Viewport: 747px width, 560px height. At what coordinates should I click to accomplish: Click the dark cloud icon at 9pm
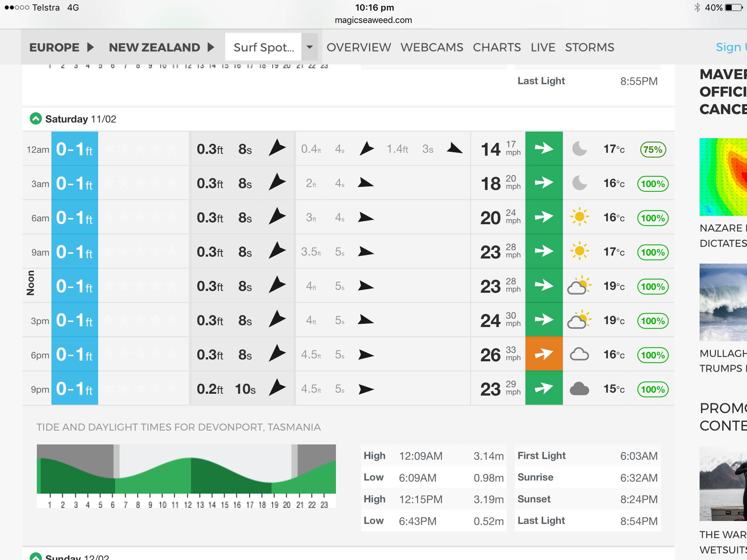pos(579,389)
